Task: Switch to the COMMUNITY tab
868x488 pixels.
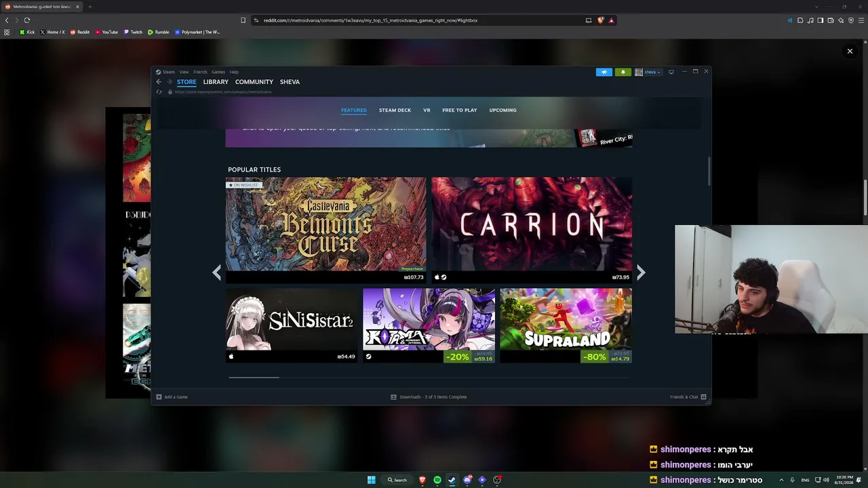Action: point(254,82)
